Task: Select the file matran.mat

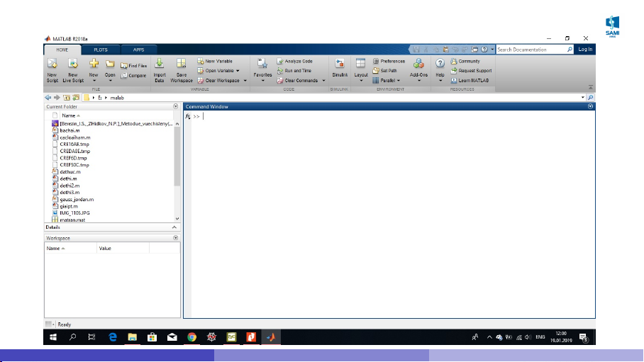Action: [x=72, y=220]
